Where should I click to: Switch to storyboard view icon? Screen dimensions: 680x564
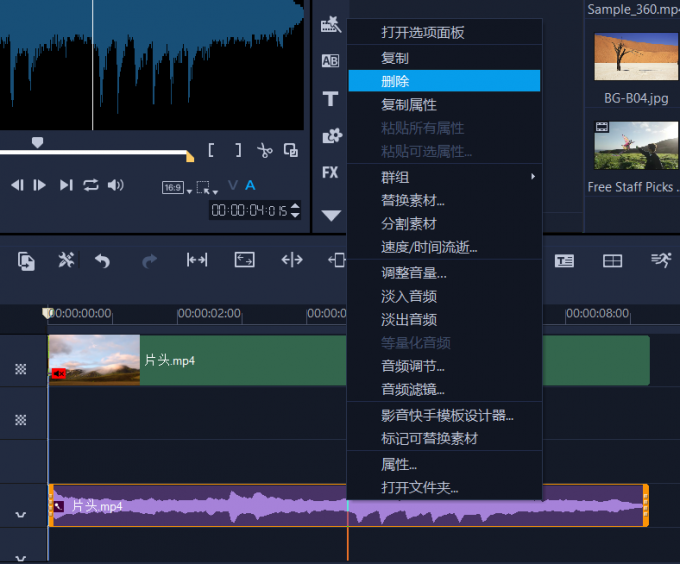(x=26, y=261)
